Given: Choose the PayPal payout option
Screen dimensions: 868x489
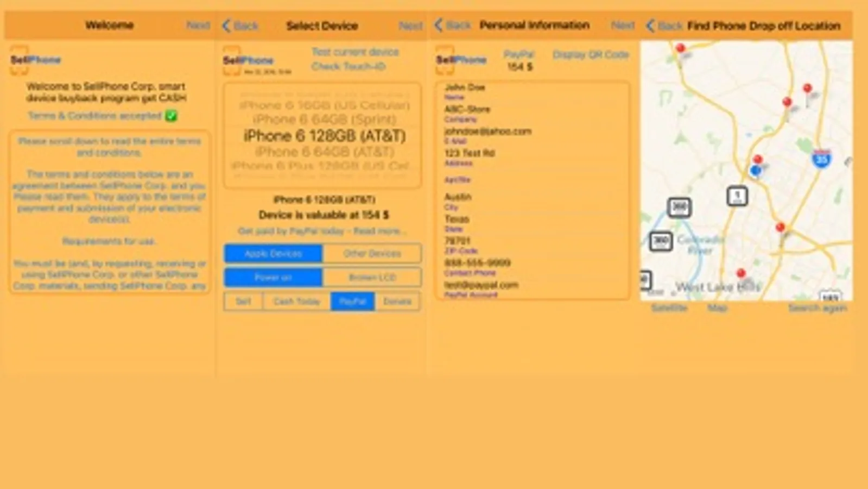Looking at the screenshot, I should point(353,301).
